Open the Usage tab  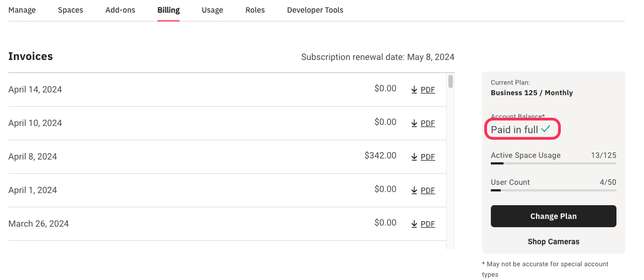pos(212,10)
